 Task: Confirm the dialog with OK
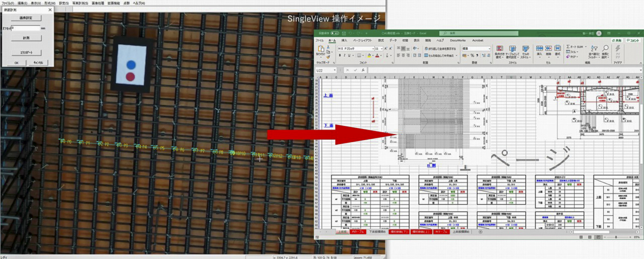click(16, 63)
